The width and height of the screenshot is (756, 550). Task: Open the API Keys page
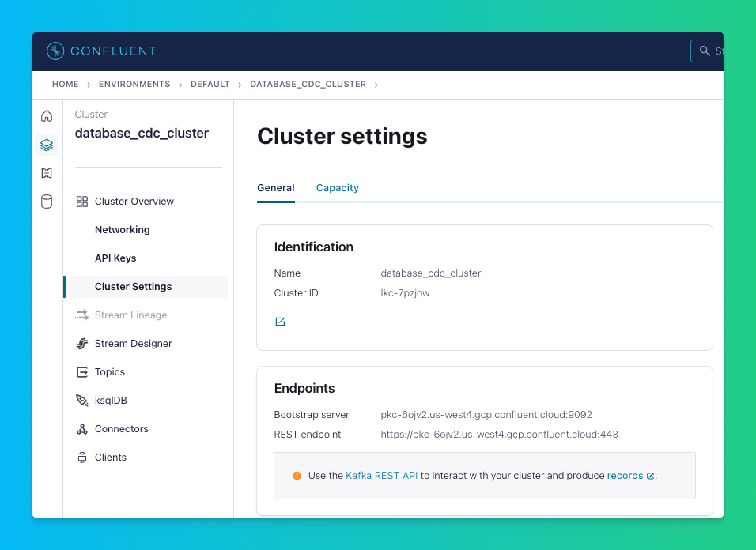click(x=115, y=258)
